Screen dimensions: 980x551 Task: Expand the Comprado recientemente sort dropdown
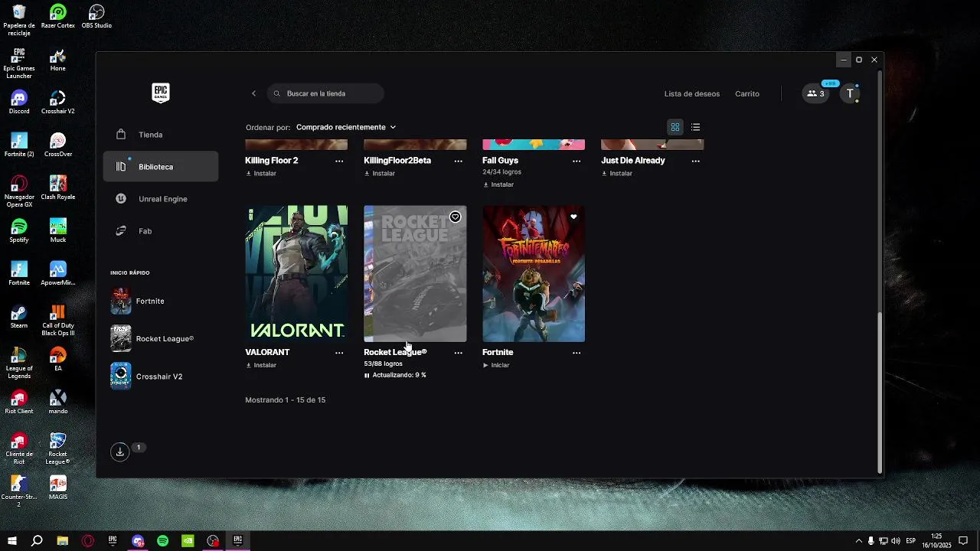point(346,127)
